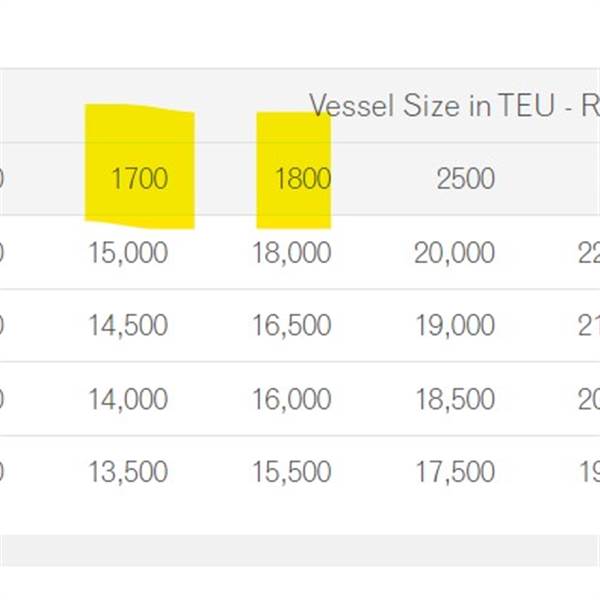Image resolution: width=600 pixels, height=600 pixels.
Task: Select the highlighted 1800 column header
Action: coord(302,179)
